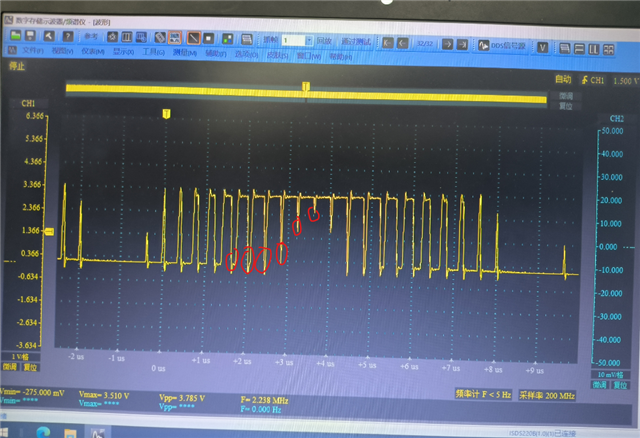Viewport: 640px width, 438px height.
Task: Select the horizontal split layout icon
Action: click(579, 49)
